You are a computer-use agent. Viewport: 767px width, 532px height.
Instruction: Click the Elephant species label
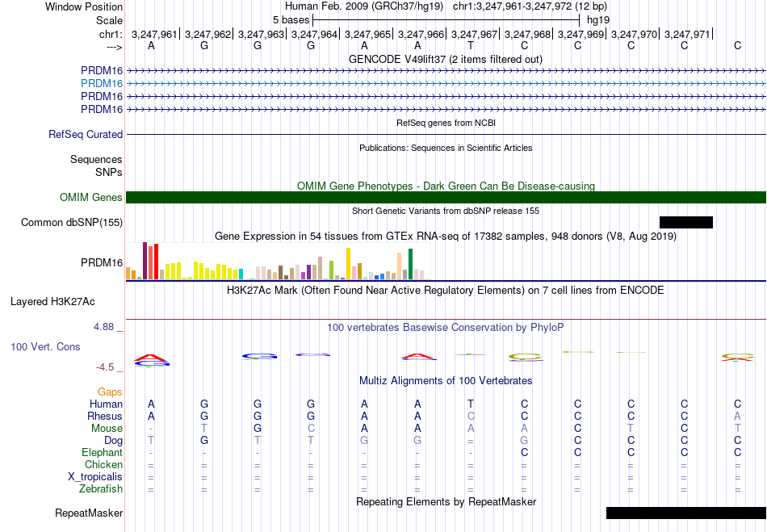pyautogui.click(x=103, y=453)
